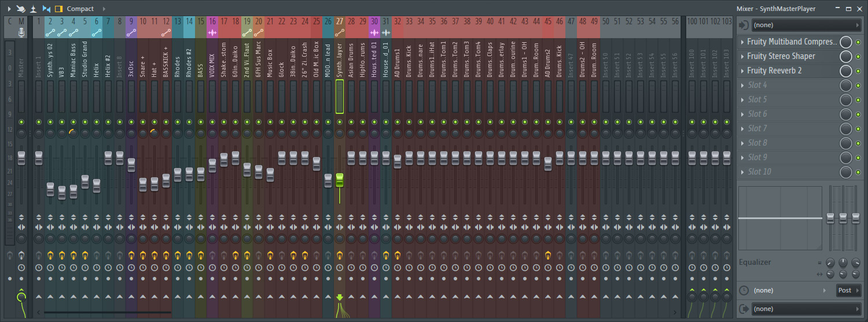Mute track 27 Synth layer
868x322 pixels.
pyautogui.click(x=340, y=122)
